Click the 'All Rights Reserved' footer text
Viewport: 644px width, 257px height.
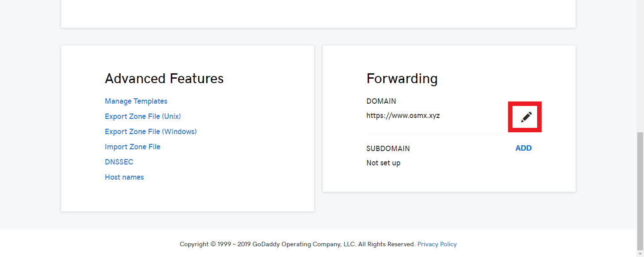[386, 244]
